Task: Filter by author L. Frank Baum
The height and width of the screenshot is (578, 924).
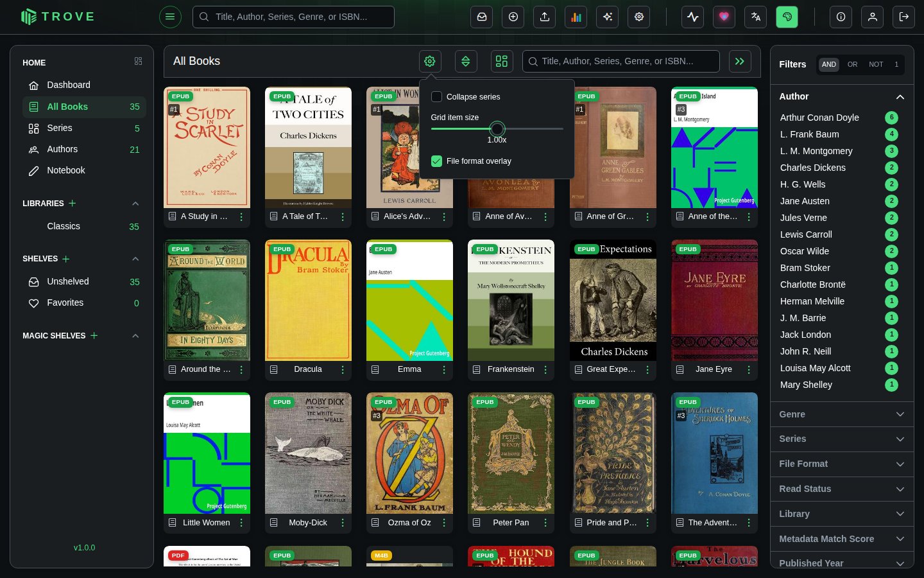Action: click(x=838, y=134)
